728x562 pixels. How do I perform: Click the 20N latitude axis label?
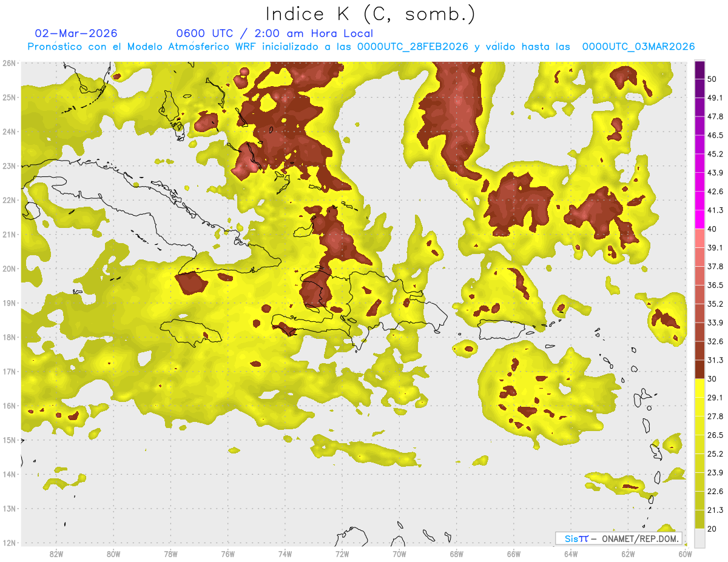(9, 269)
